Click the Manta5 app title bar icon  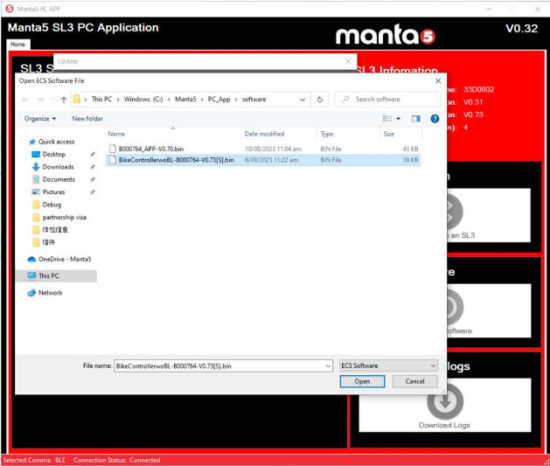(x=9, y=8)
